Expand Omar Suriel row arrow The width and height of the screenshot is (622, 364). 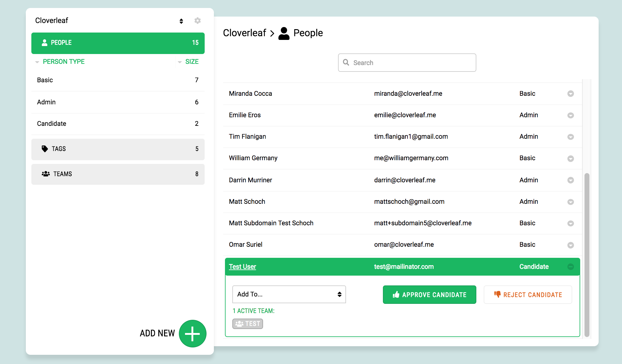click(571, 245)
